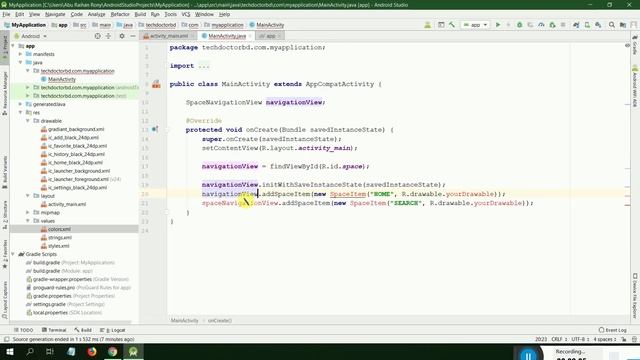Click the Debug app bug icon
640x360 pixels.
coord(520,25)
